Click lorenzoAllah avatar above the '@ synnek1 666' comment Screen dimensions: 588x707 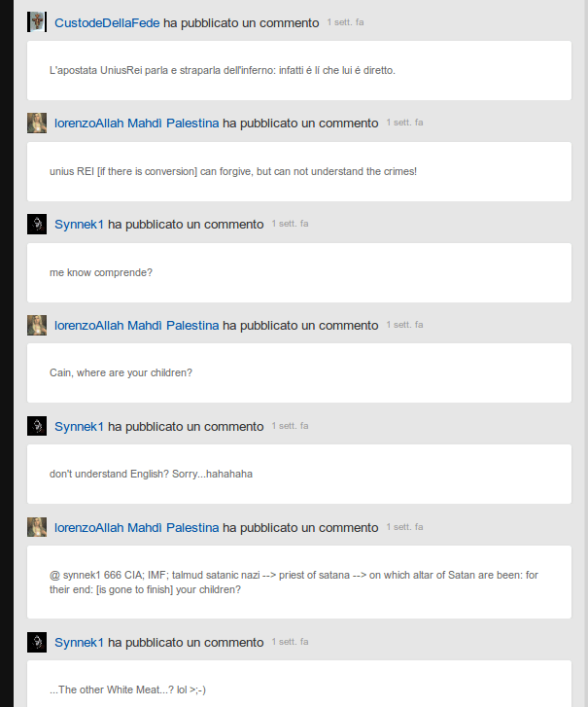coord(37,528)
